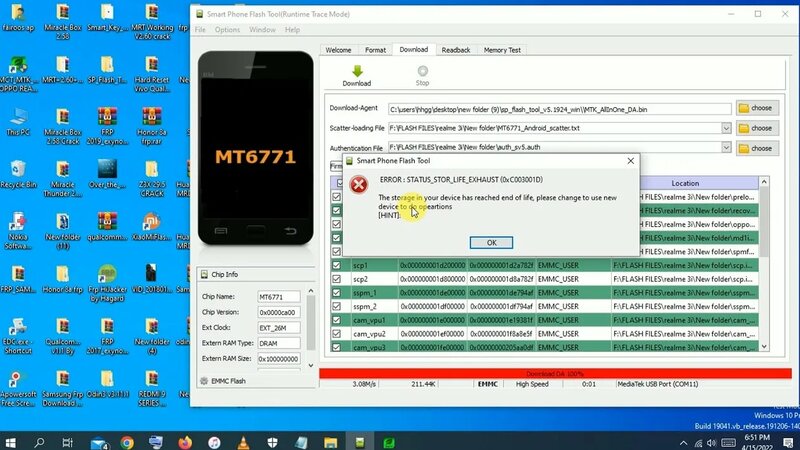800x450 pixels.
Task: Uncheck the cam_vpu1 partition checkbox
Action: point(336,320)
